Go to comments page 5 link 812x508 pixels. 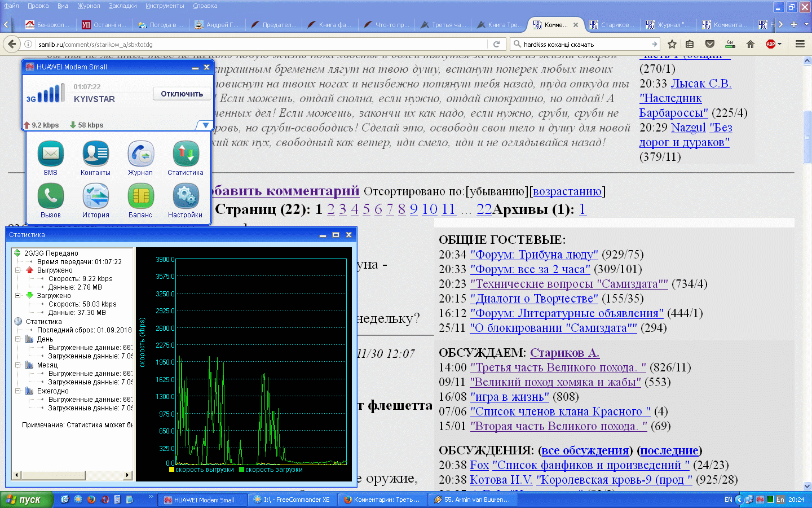[367, 209]
